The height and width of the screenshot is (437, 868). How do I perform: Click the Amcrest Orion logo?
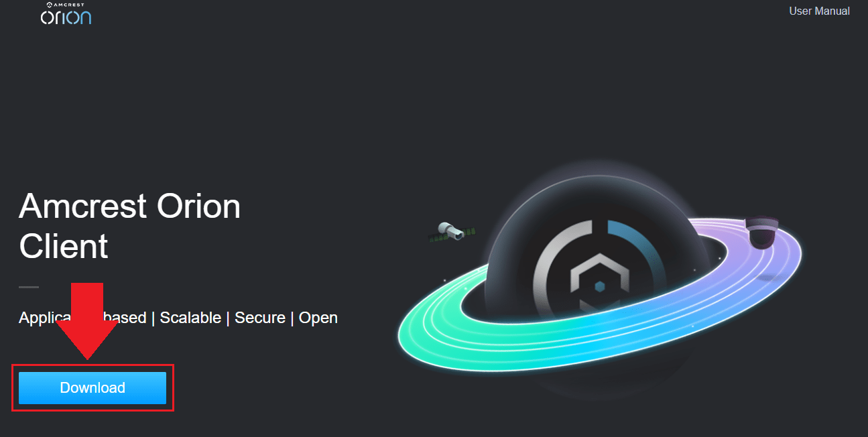66,13
